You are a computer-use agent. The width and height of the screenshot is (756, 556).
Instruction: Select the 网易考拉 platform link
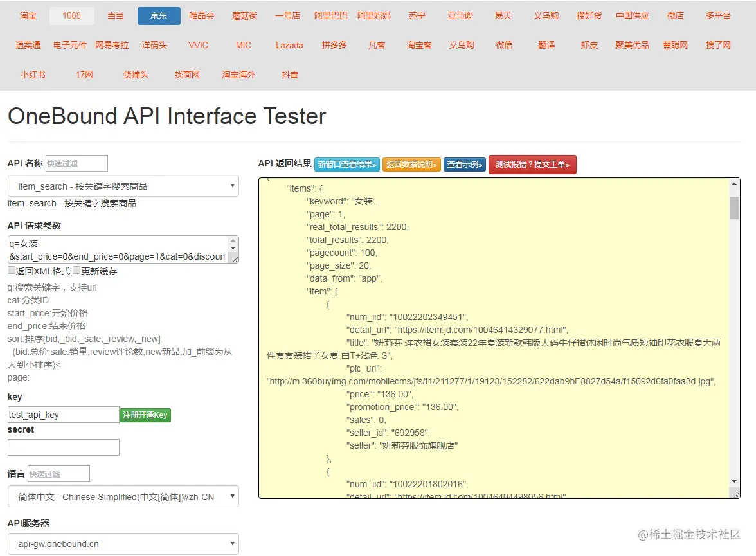112,46
